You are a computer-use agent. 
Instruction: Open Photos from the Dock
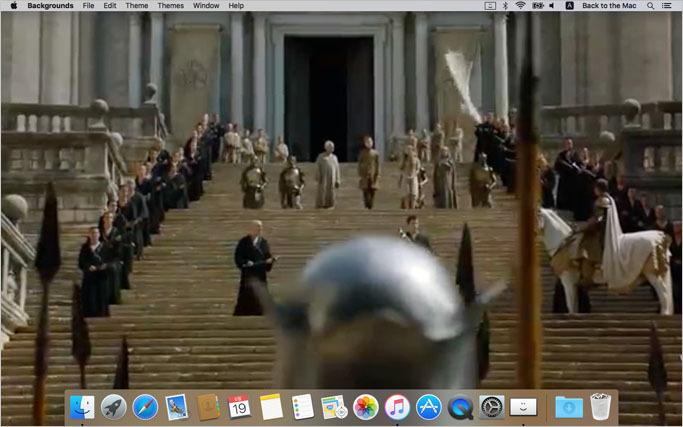365,407
